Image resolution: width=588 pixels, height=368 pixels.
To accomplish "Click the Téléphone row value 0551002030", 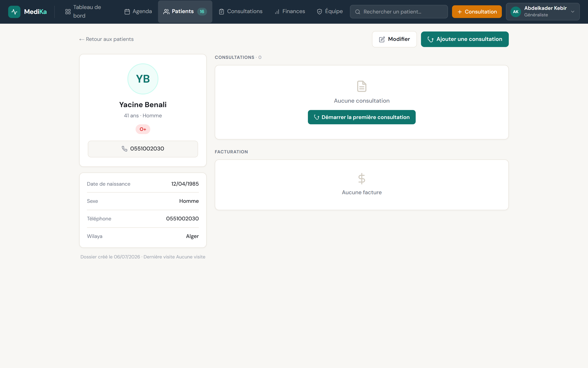I will [x=182, y=219].
